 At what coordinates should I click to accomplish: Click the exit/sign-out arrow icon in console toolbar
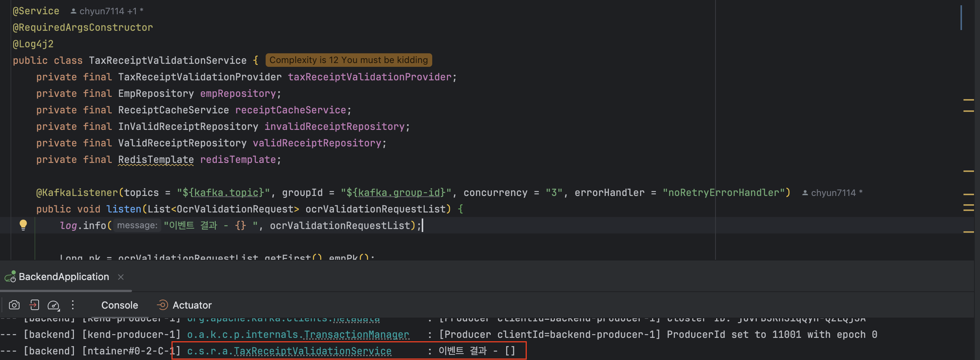(x=34, y=305)
